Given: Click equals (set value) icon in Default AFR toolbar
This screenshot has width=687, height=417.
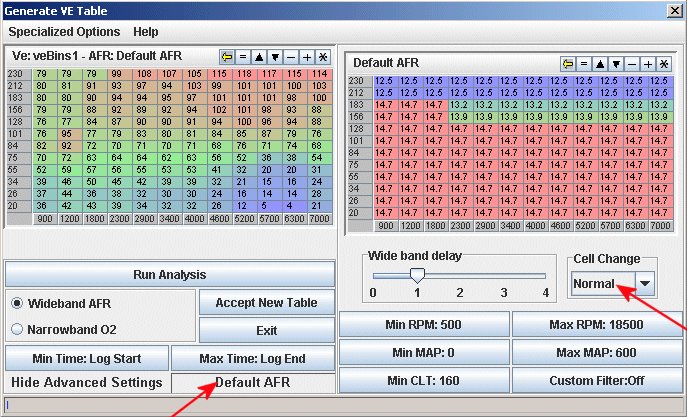Looking at the screenshot, I should tap(584, 64).
